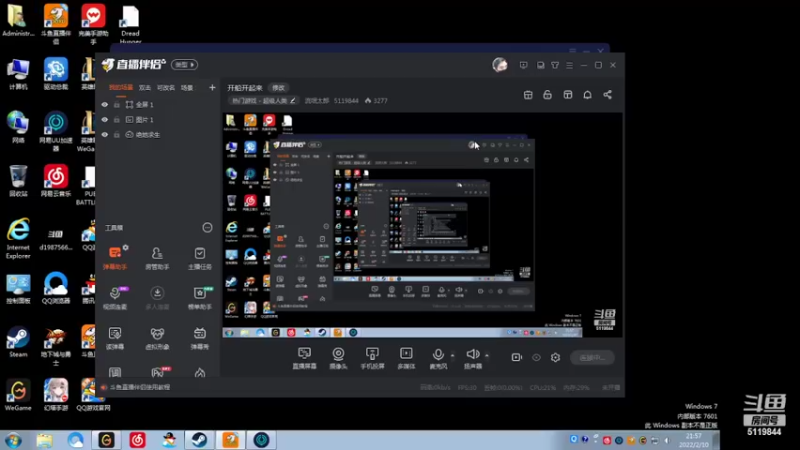Click the start streaming pill button
This screenshot has width=800, height=450.
(x=592, y=358)
